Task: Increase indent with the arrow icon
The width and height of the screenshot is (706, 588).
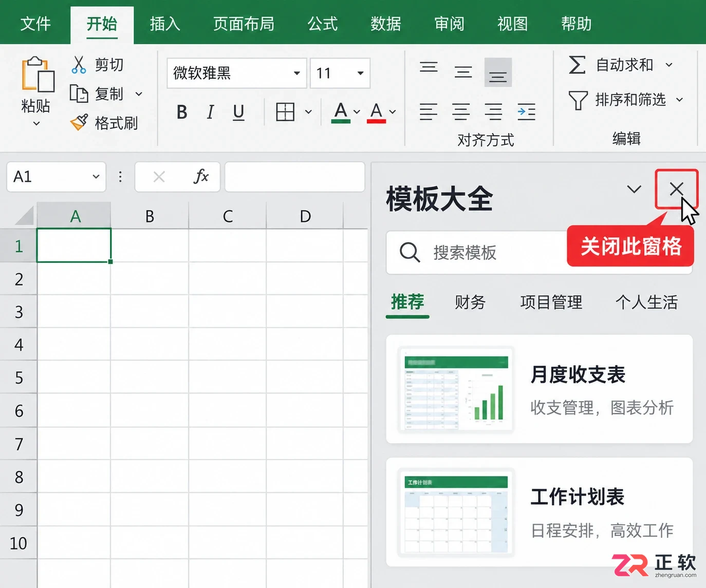Action: pyautogui.click(x=526, y=111)
